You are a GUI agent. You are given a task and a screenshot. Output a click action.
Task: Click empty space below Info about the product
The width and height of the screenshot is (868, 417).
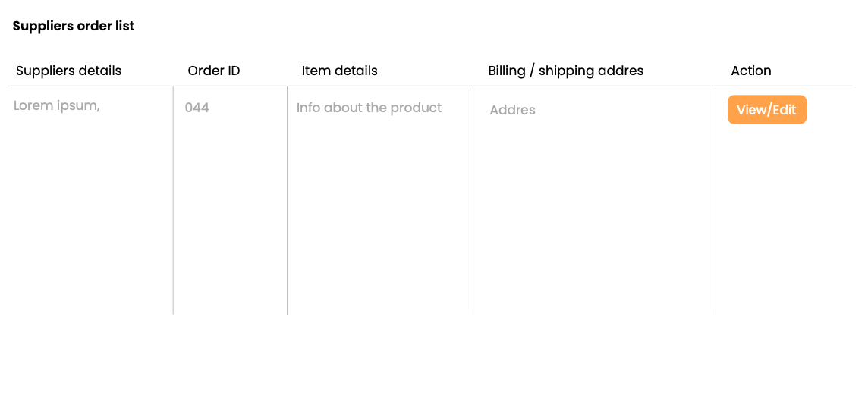[380, 215]
